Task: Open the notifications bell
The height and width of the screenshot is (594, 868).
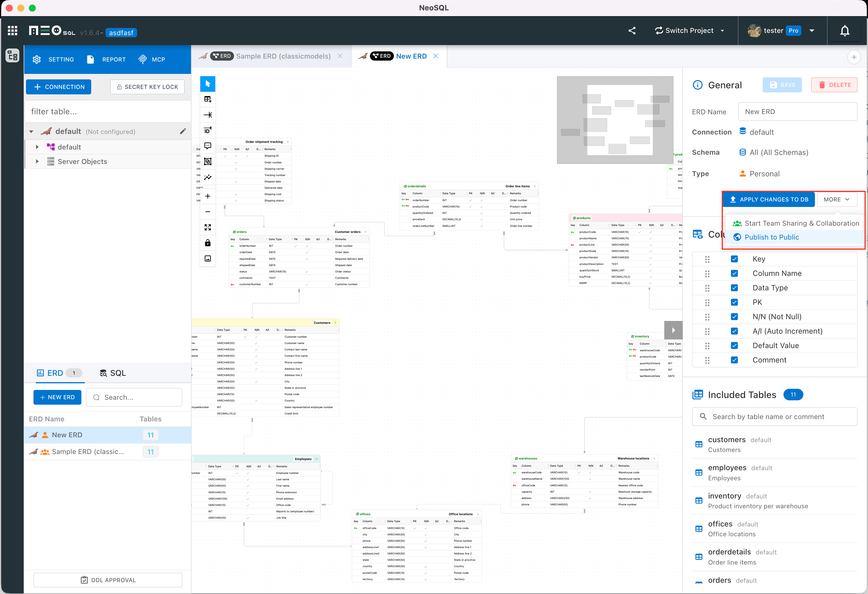Action: click(845, 31)
